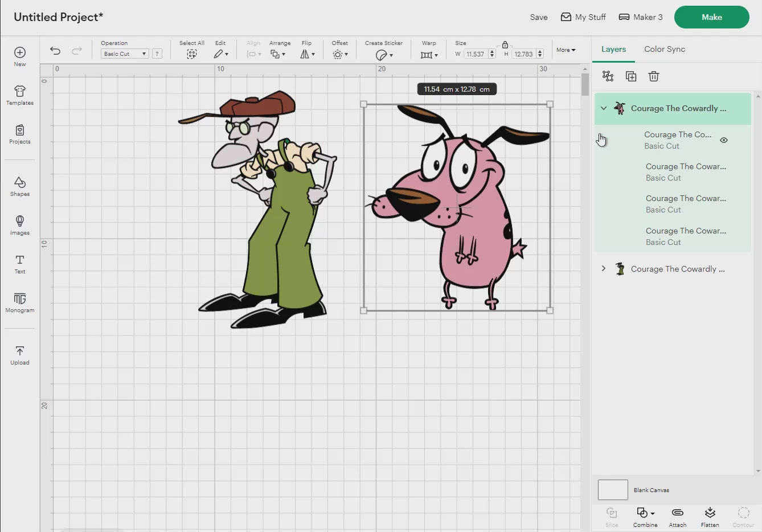Screen dimensions: 762x532
Task: Open My Stuff
Action: point(583,17)
